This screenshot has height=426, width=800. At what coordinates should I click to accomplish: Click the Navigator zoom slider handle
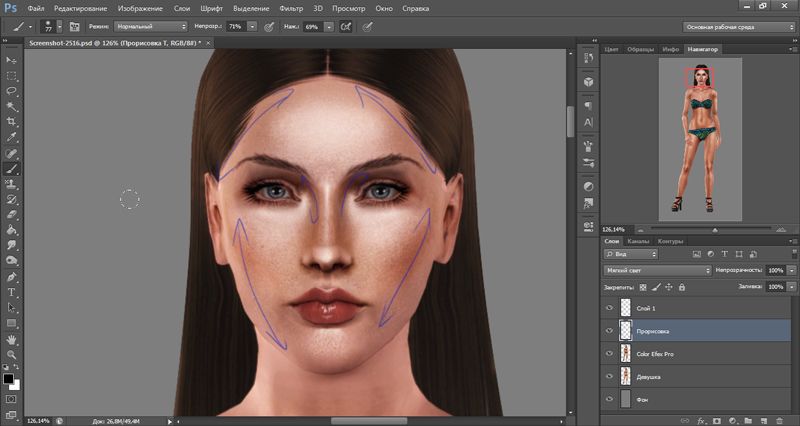point(715,230)
